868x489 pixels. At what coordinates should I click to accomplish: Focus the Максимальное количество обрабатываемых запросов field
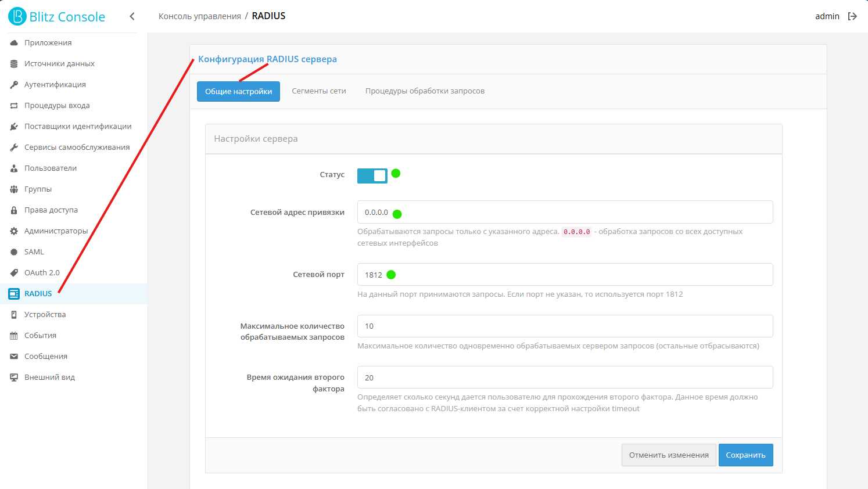565,326
